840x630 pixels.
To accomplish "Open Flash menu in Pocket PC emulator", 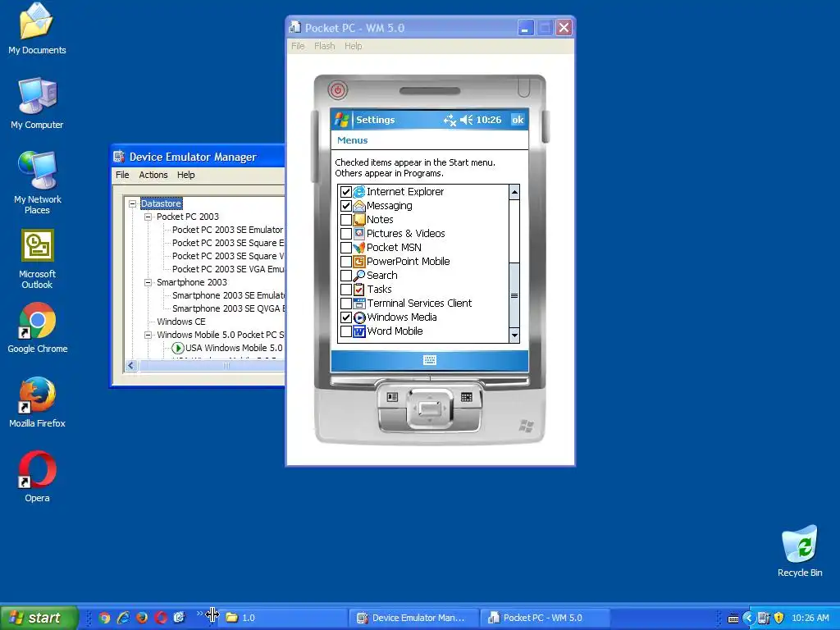I will click(x=325, y=46).
